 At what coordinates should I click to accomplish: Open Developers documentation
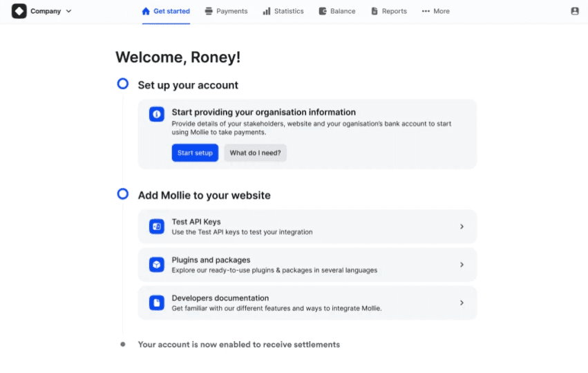307,303
